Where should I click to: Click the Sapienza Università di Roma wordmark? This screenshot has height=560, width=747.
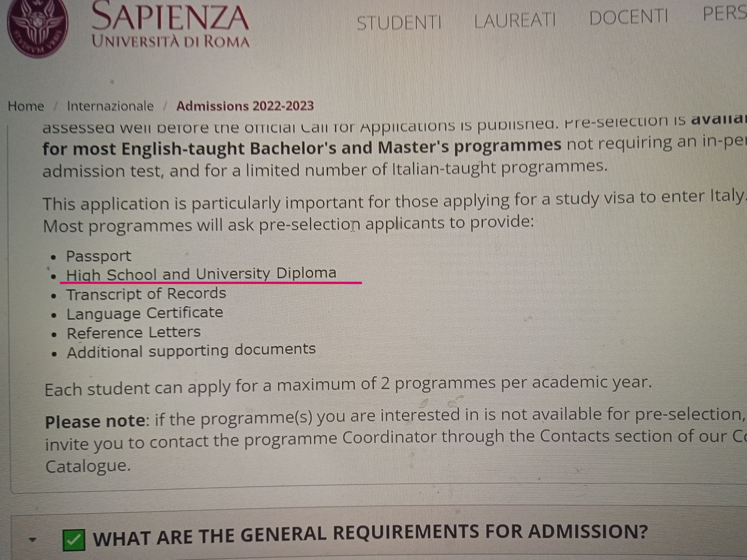[170, 24]
